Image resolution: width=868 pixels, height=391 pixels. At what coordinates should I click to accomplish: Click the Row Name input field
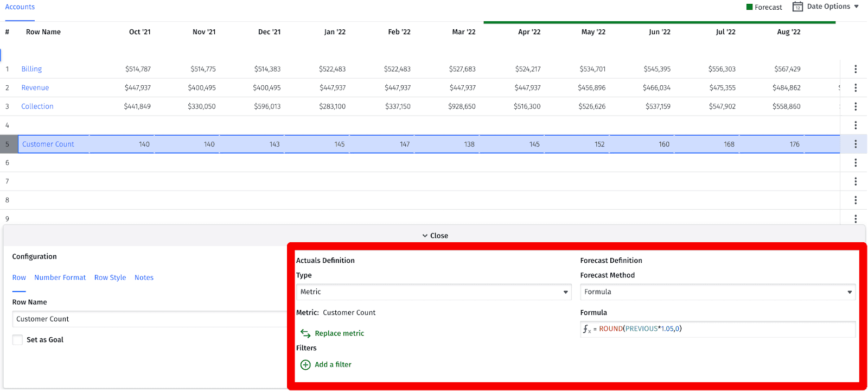click(x=149, y=319)
